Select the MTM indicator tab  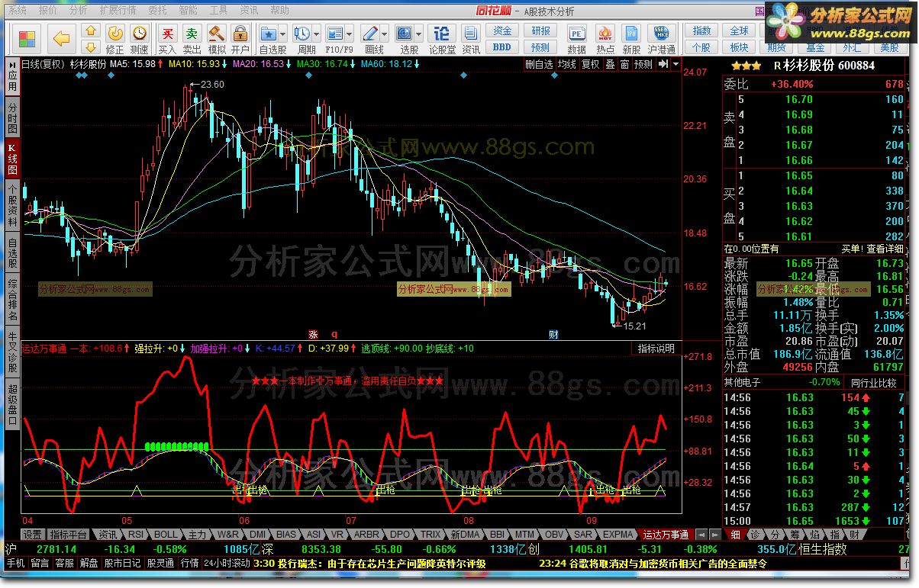pos(524,535)
